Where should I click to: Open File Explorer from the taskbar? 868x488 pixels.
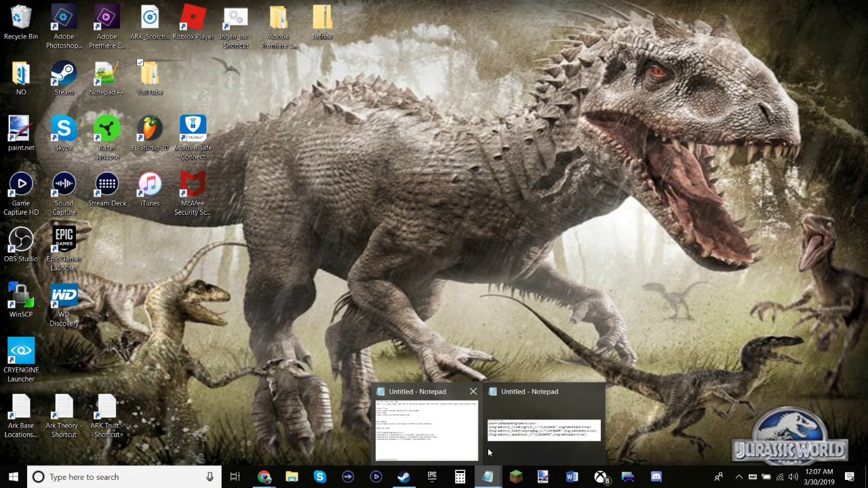click(x=292, y=477)
